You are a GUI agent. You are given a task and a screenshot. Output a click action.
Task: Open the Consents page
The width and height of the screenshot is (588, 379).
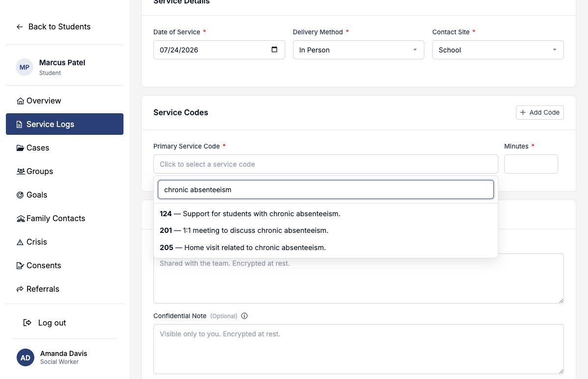pos(65,265)
